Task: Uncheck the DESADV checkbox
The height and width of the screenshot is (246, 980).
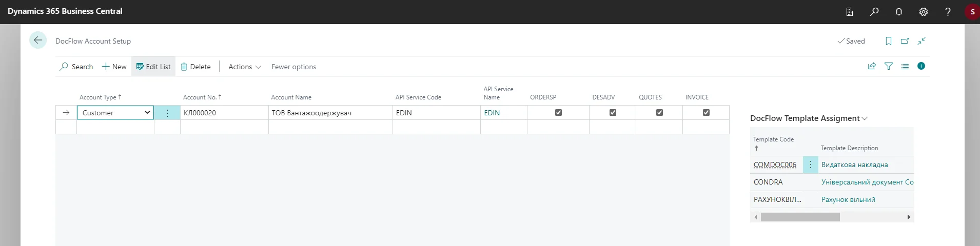Action: pos(613,113)
